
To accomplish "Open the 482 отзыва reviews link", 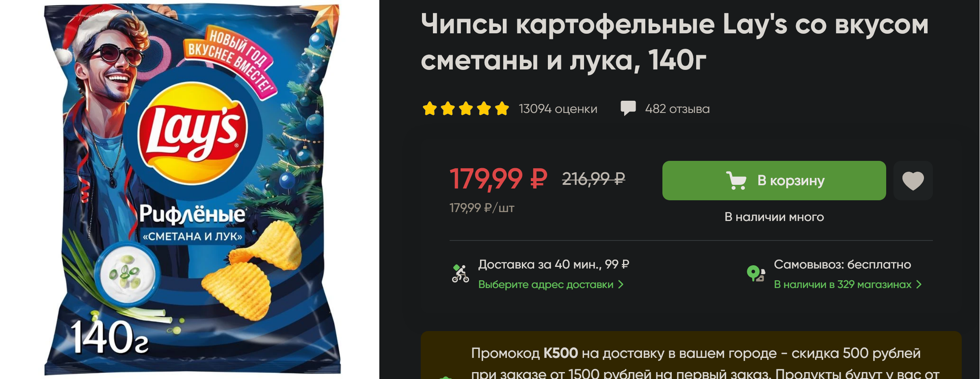I will click(x=677, y=109).
